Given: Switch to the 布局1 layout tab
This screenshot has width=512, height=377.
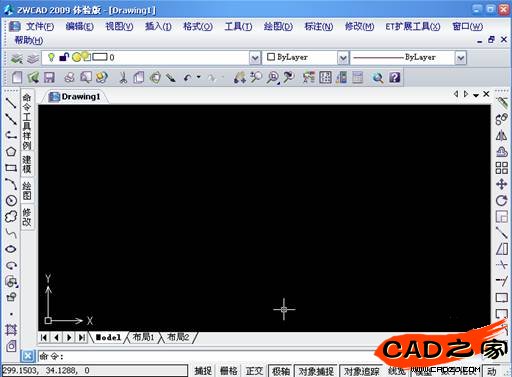Looking at the screenshot, I should click(x=143, y=337).
